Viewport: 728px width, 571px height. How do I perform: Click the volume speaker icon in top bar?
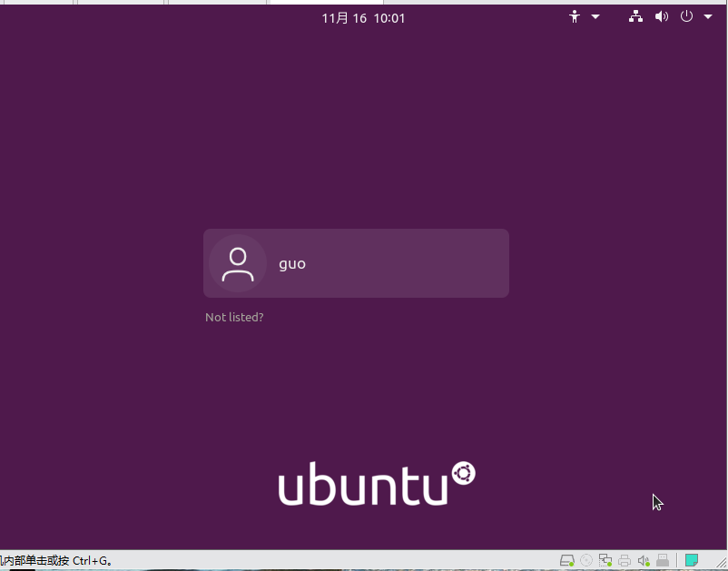coord(661,16)
